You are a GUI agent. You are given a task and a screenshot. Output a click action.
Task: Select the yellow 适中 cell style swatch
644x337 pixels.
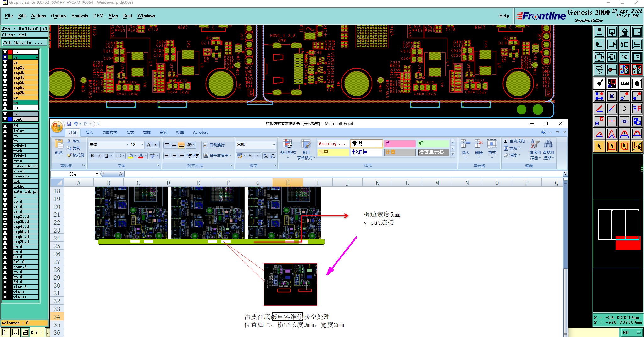(x=333, y=152)
